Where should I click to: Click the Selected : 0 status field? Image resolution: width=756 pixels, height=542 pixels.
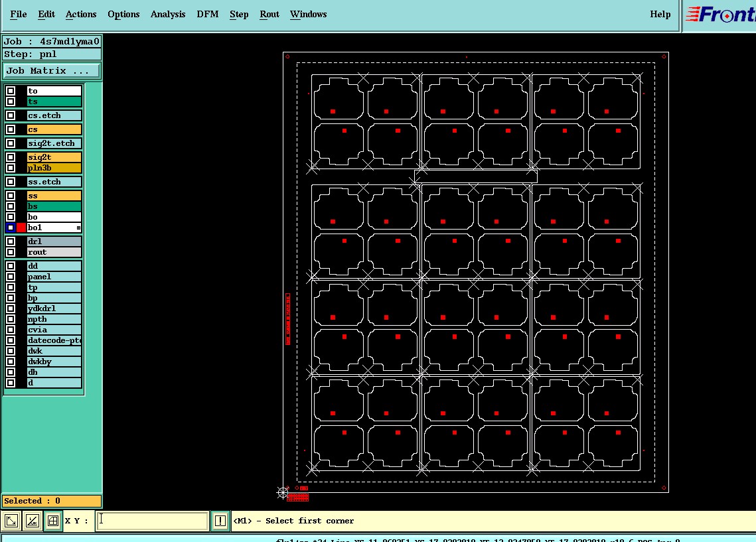click(x=52, y=501)
